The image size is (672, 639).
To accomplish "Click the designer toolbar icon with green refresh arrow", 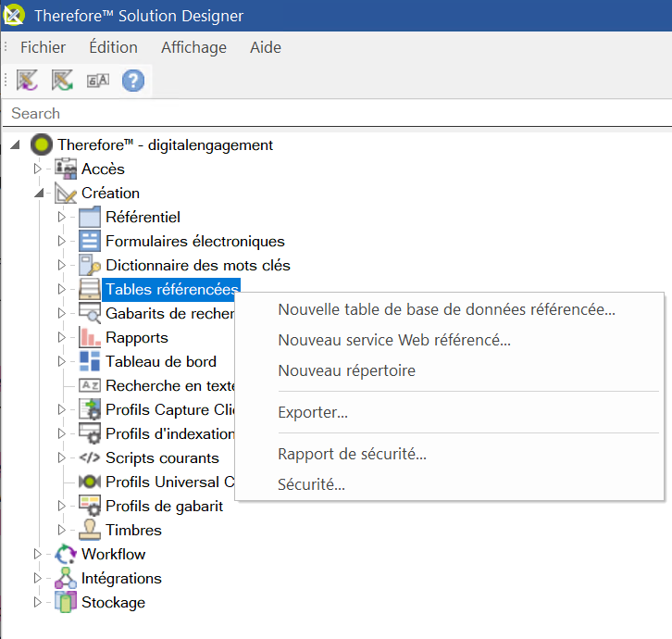I will click(x=62, y=81).
